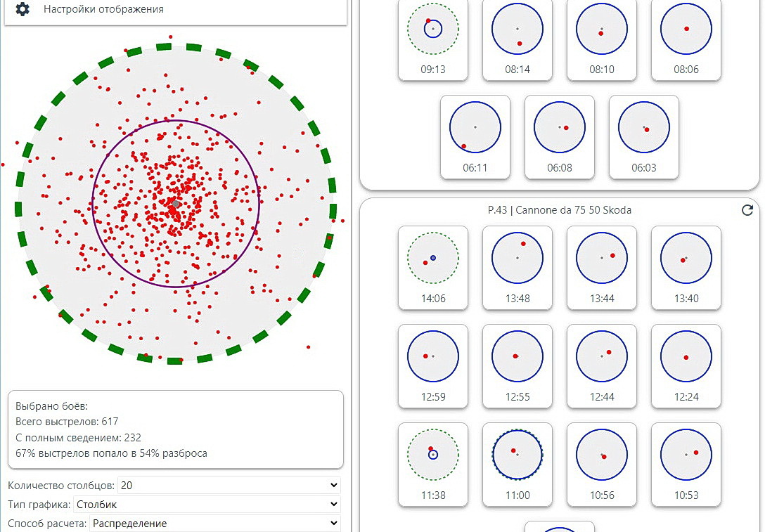This screenshot has width=765, height=532.
Task: Open the Тип графика dropdown
Action: (x=207, y=504)
